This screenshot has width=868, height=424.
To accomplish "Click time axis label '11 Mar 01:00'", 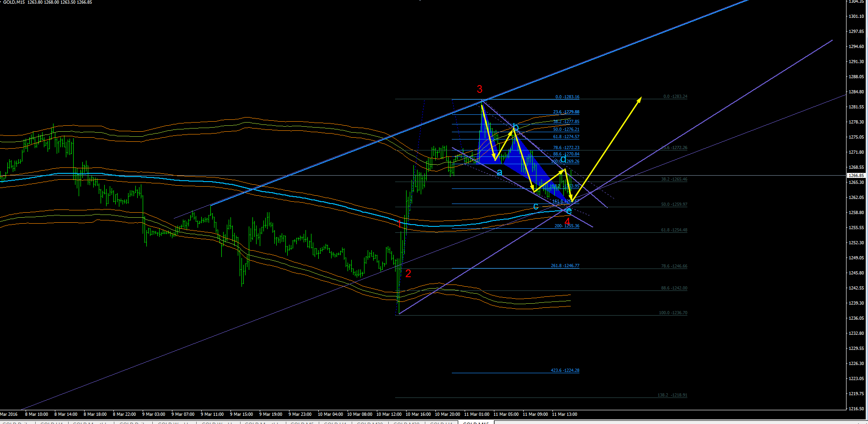I will pos(477,414).
